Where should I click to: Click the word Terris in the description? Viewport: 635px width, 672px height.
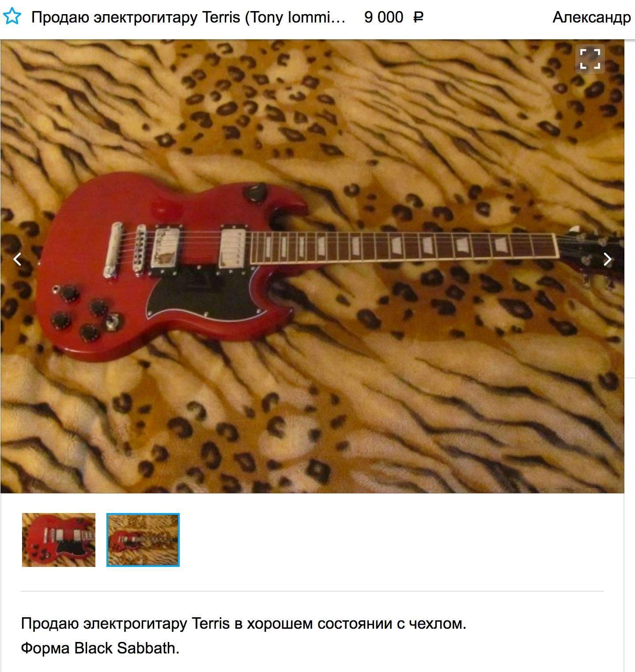[x=211, y=623]
